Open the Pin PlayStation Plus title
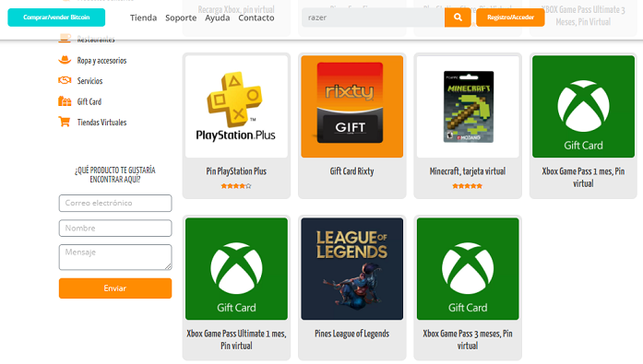The image size is (643, 364). [x=236, y=171]
